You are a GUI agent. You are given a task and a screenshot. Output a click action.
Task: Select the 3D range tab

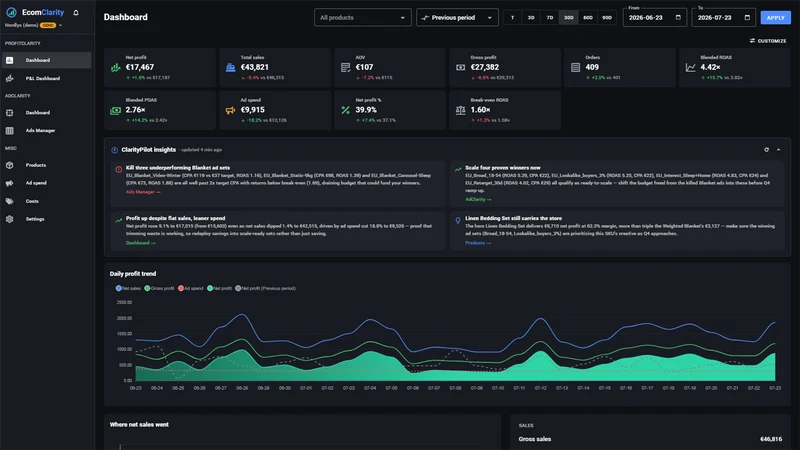[531, 17]
